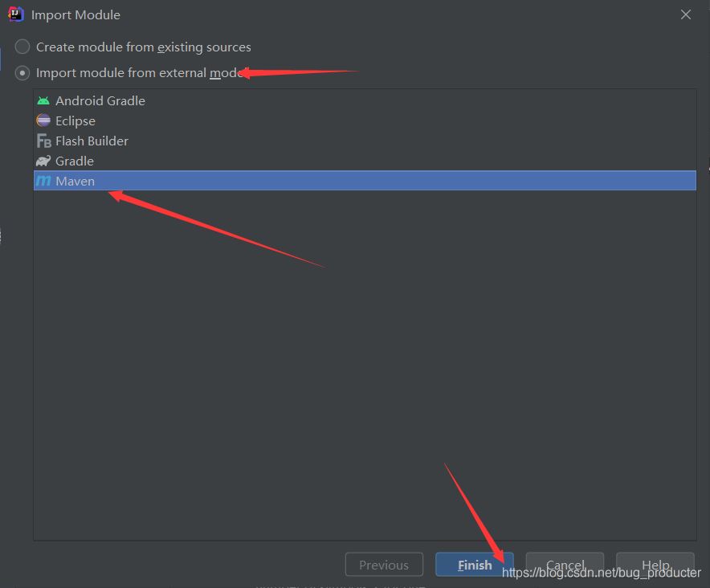Choose Android Gradle from the model list

click(x=365, y=100)
